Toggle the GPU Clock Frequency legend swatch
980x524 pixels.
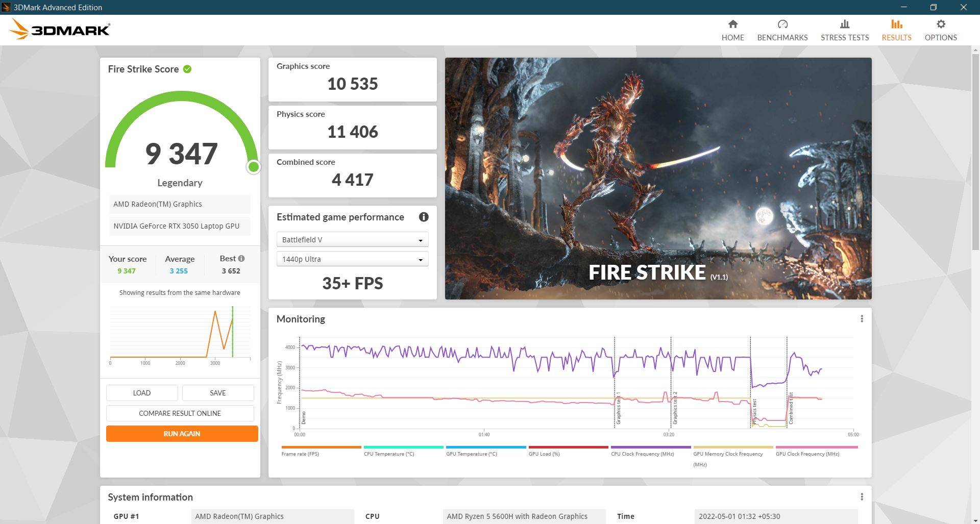click(817, 447)
